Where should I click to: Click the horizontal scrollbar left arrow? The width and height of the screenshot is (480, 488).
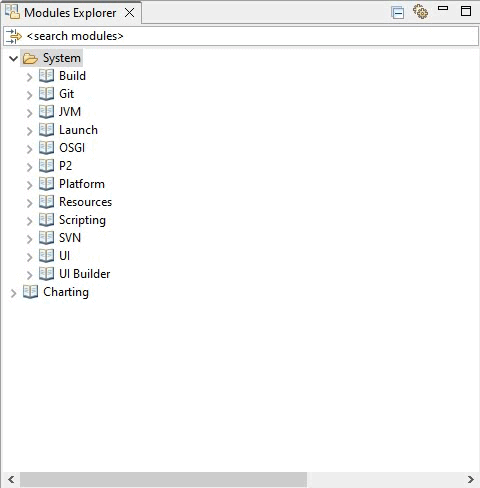coord(11,479)
